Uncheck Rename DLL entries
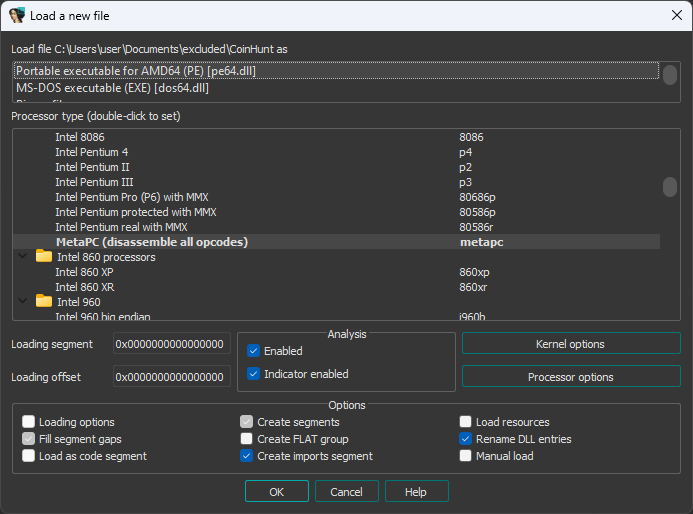This screenshot has height=514, width=693. (465, 439)
